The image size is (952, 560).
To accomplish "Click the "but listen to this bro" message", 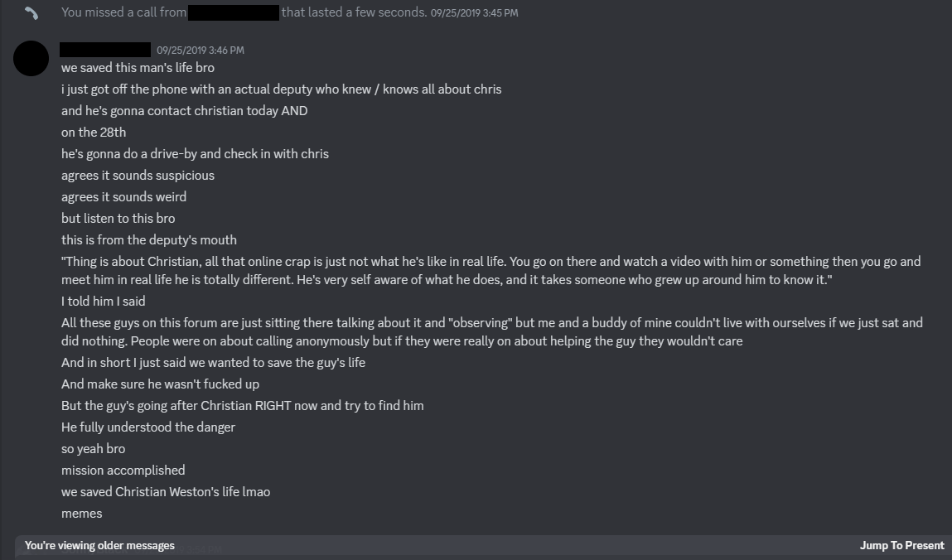I will pyautogui.click(x=118, y=218).
